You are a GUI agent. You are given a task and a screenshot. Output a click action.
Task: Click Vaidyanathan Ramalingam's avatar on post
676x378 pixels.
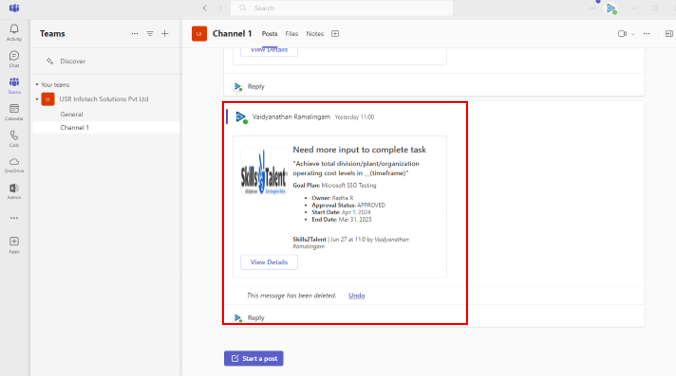(241, 117)
